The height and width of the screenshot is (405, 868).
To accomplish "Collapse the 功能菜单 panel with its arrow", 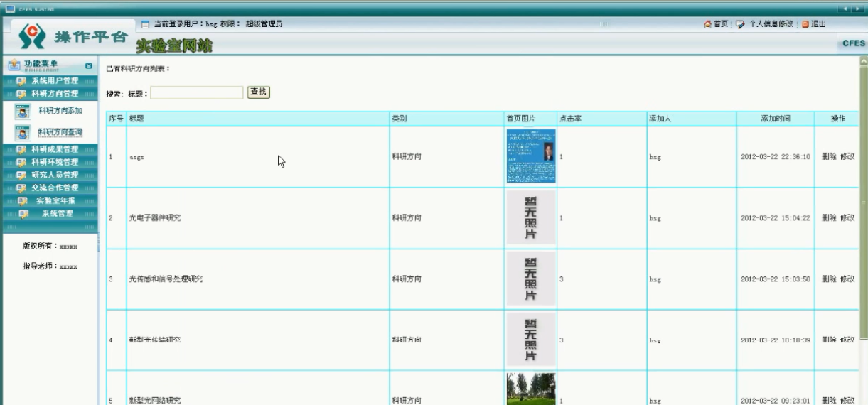I will (x=89, y=66).
